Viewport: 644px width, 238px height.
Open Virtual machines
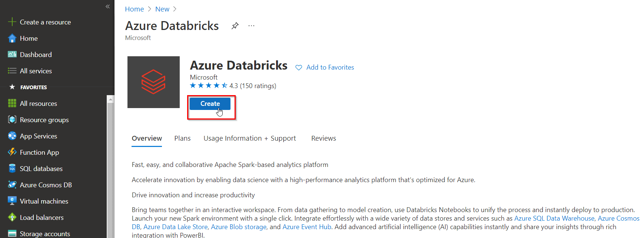point(44,201)
